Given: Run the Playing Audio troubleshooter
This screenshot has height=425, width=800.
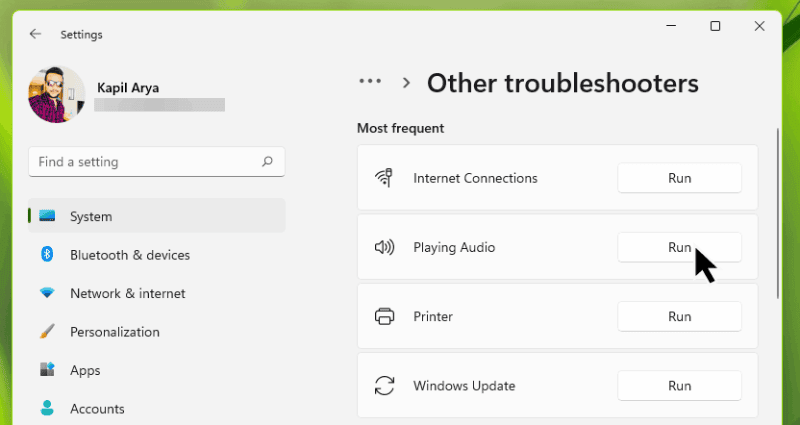Looking at the screenshot, I should [x=679, y=247].
